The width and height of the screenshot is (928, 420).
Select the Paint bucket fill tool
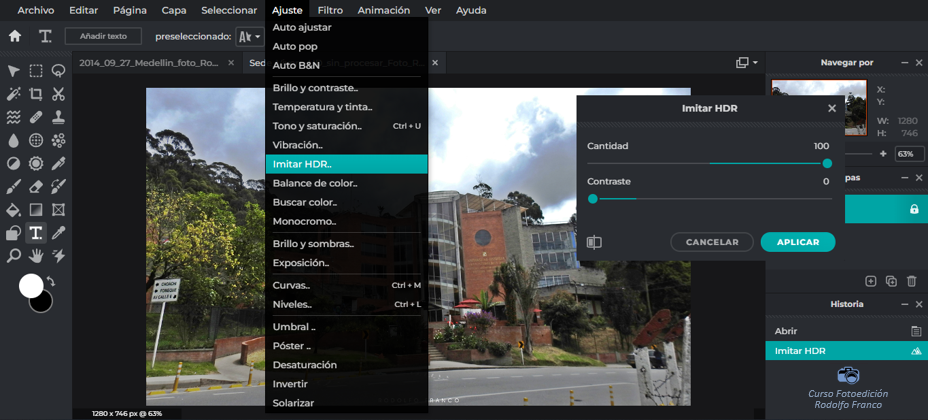(13, 210)
